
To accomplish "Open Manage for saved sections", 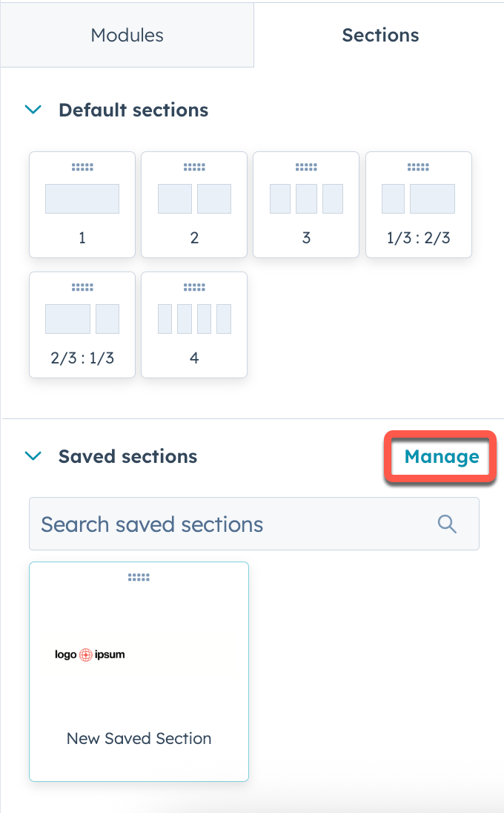I will (x=440, y=457).
